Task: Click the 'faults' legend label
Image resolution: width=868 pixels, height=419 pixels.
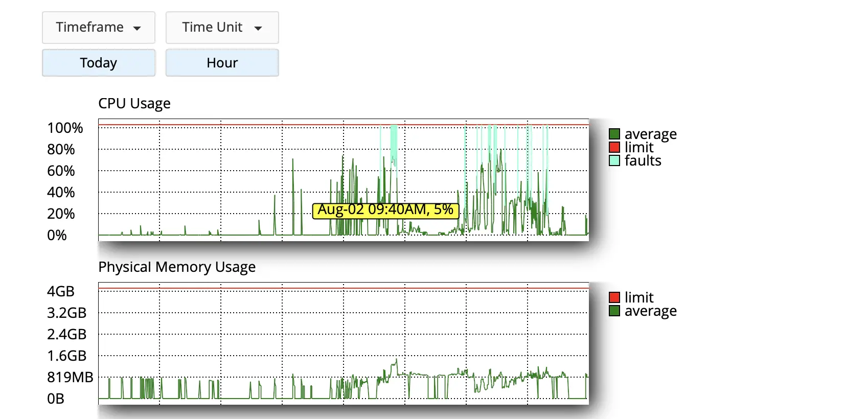Action: click(x=643, y=160)
